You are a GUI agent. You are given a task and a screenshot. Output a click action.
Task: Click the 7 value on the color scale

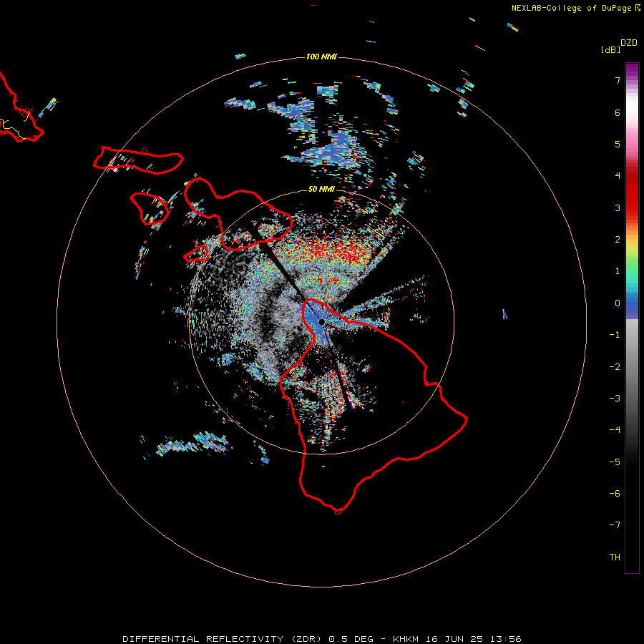click(618, 80)
